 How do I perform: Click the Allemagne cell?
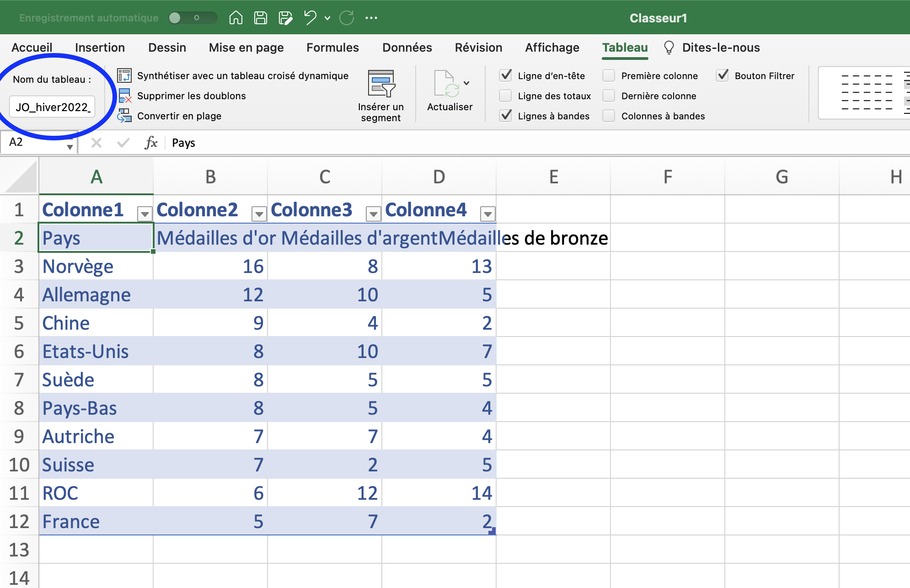(96, 294)
